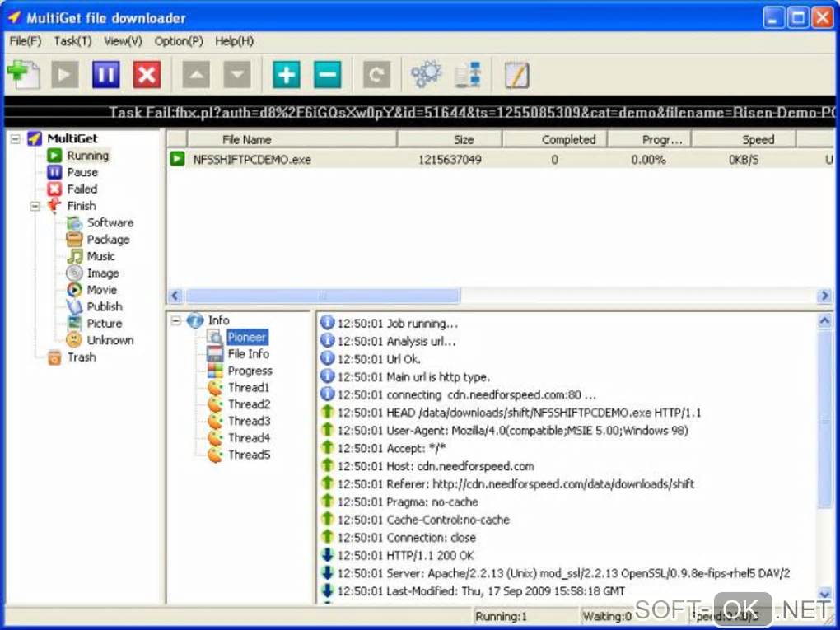Image resolution: width=840 pixels, height=630 pixels.
Task: Click the teal minus remove thread button
Action: (x=327, y=74)
